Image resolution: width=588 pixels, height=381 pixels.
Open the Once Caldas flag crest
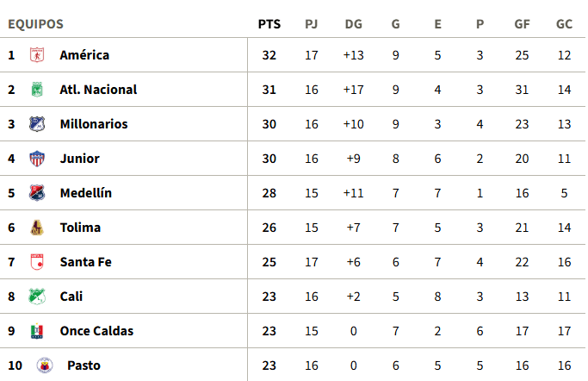pos(37,331)
